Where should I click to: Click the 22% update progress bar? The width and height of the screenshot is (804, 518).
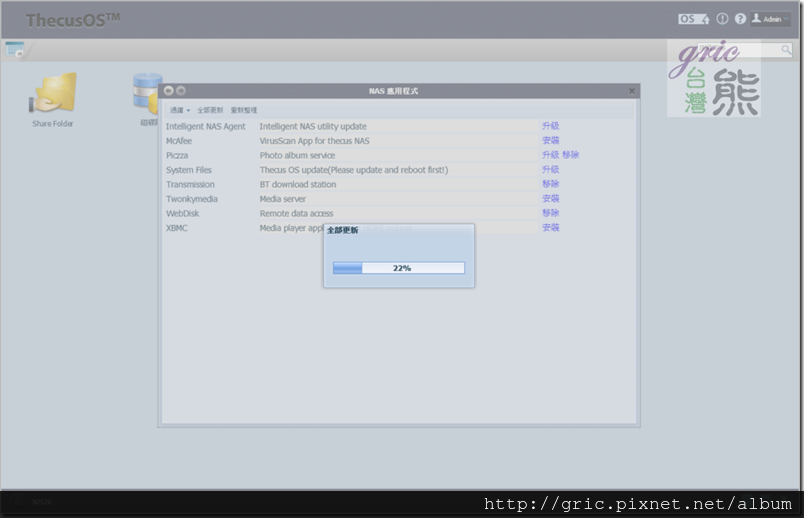pyautogui.click(x=399, y=268)
